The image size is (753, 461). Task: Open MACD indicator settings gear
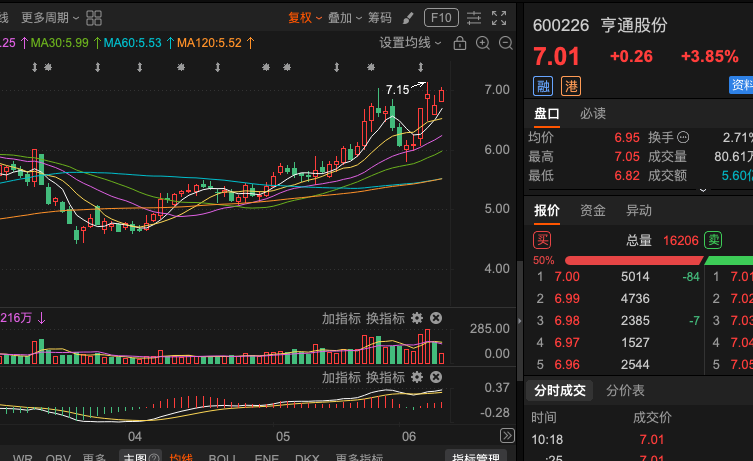point(417,377)
